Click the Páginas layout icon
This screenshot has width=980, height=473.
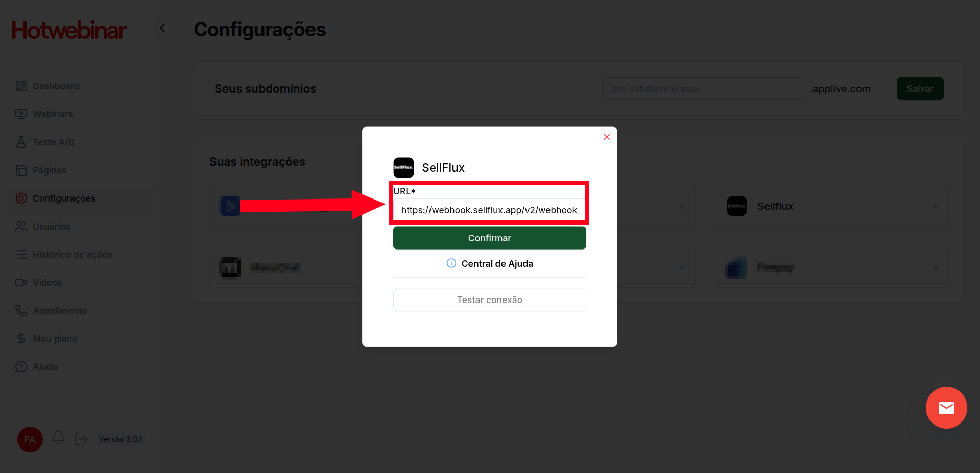tap(21, 170)
